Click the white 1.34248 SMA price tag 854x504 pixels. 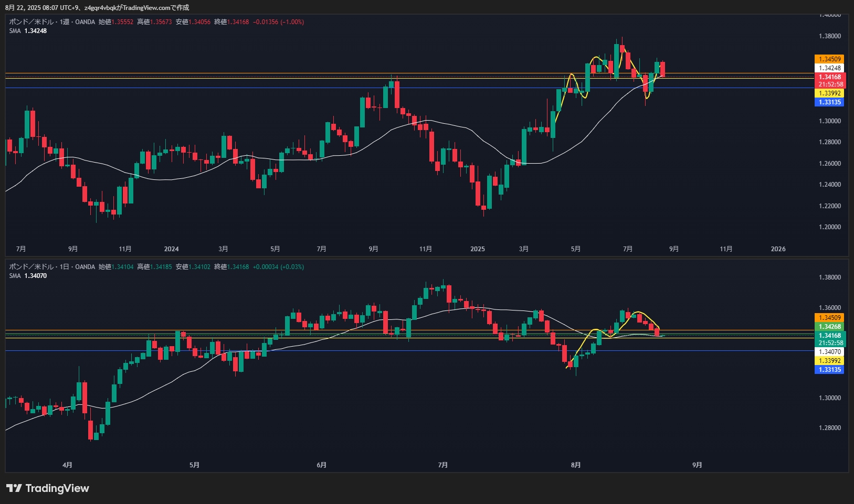(x=829, y=68)
